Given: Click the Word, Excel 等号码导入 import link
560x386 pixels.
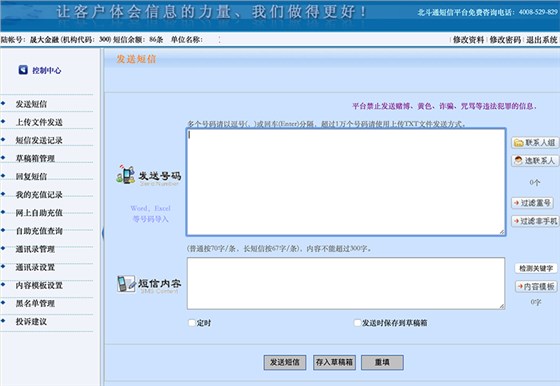Looking at the screenshot, I should click(x=150, y=214).
